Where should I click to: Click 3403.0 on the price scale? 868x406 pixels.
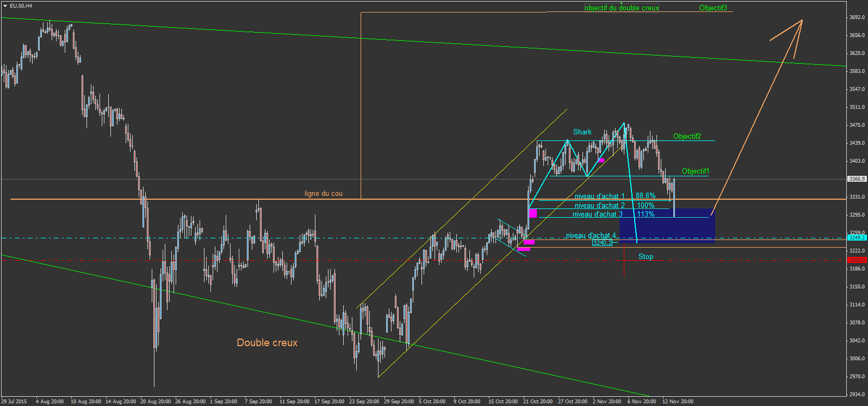pos(857,161)
